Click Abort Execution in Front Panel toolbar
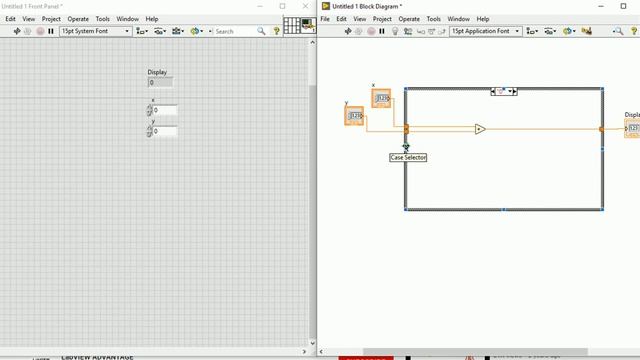 [40, 31]
